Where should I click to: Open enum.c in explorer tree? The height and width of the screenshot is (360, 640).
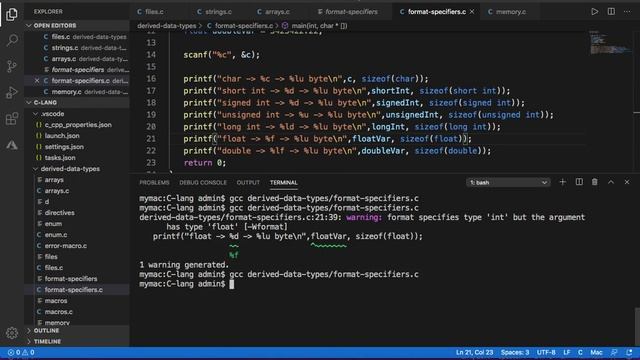[56, 235]
